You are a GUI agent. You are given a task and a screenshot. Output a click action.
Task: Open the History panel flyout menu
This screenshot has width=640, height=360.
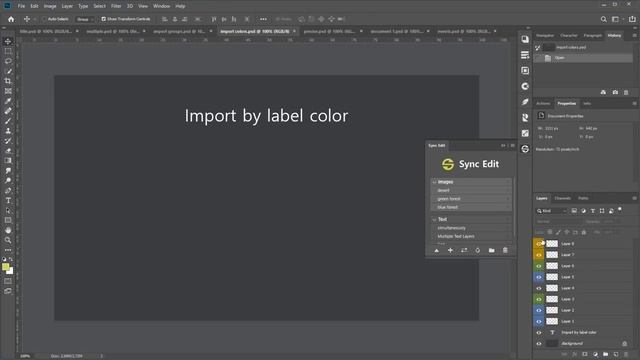pos(634,36)
